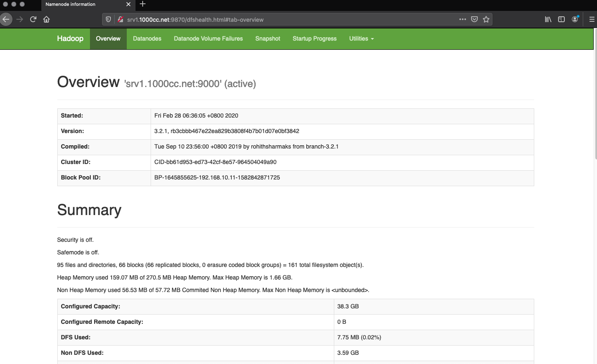This screenshot has width=597, height=364.
Task: Close the Namenode information tab
Action: click(128, 4)
